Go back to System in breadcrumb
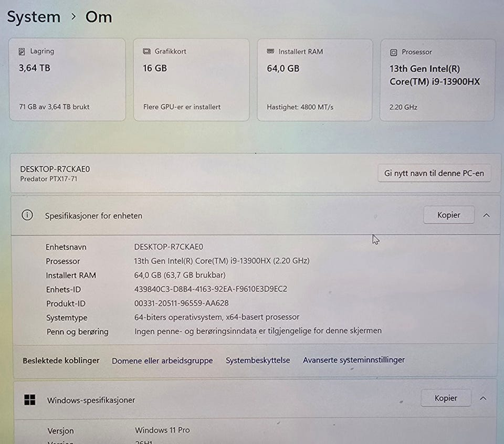Viewport: 504px width, 444px height. 34,17
